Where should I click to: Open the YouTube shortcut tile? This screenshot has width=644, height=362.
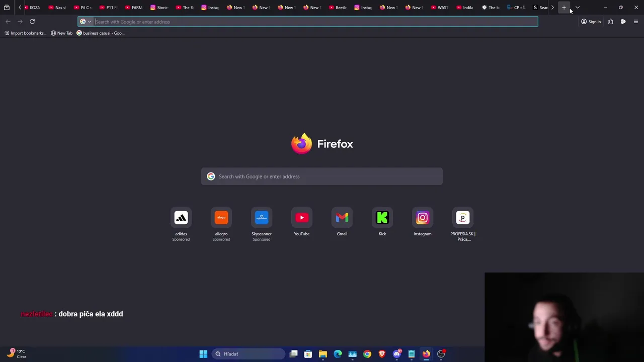tap(302, 222)
